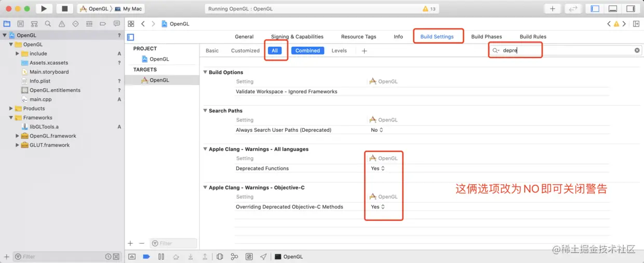Select Levels view option
Viewport: 644px width, 263px height.
[x=339, y=50]
